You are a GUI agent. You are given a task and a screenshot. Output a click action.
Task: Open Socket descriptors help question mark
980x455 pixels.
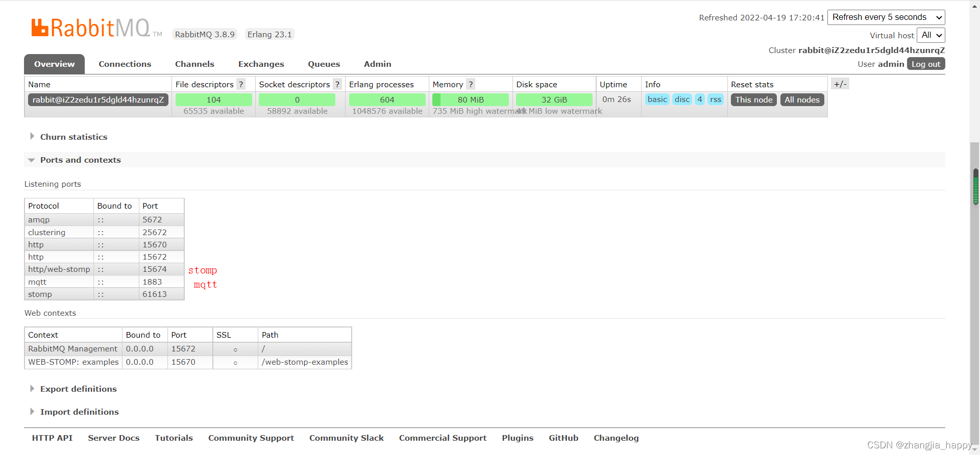pyautogui.click(x=337, y=84)
